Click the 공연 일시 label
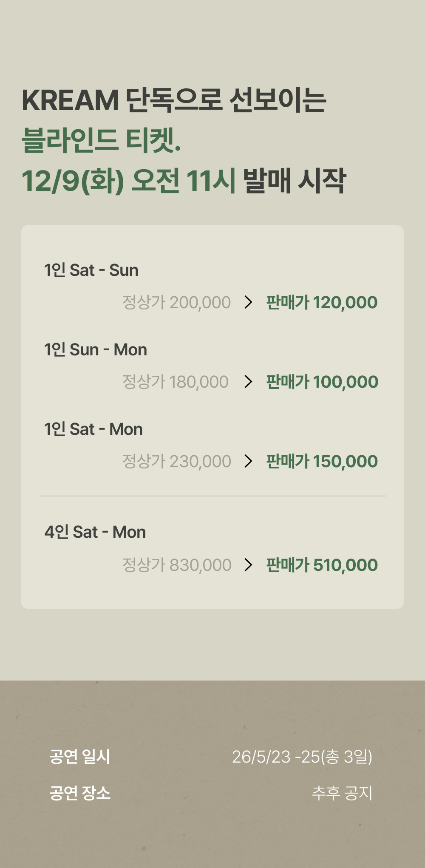Viewport: 425px width, 868px height. click(x=80, y=757)
